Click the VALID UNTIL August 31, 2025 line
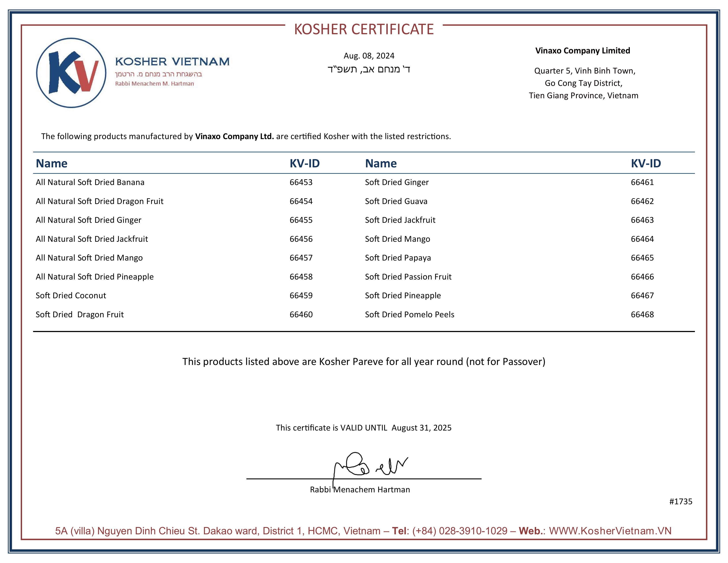The height and width of the screenshot is (563, 728). point(364,428)
